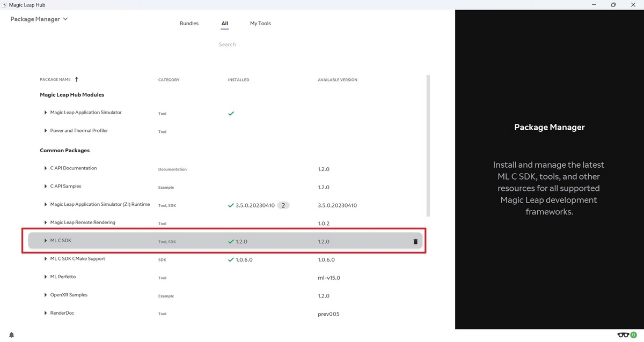
Task: Select the All tab
Action: pos(225,24)
